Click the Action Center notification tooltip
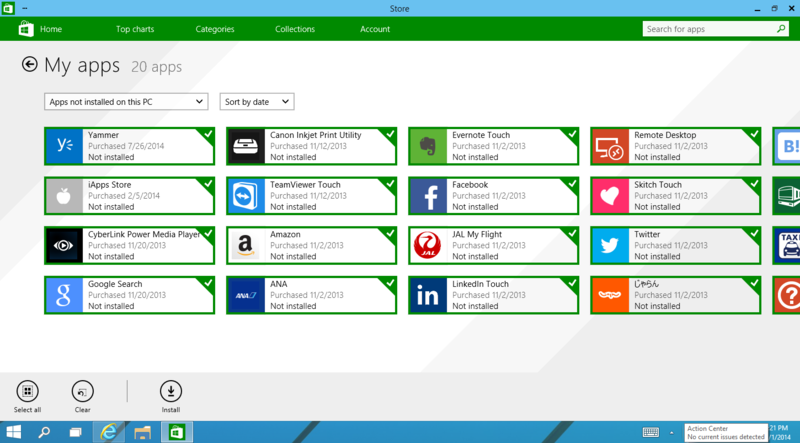The image size is (800, 443). pyautogui.click(x=726, y=432)
